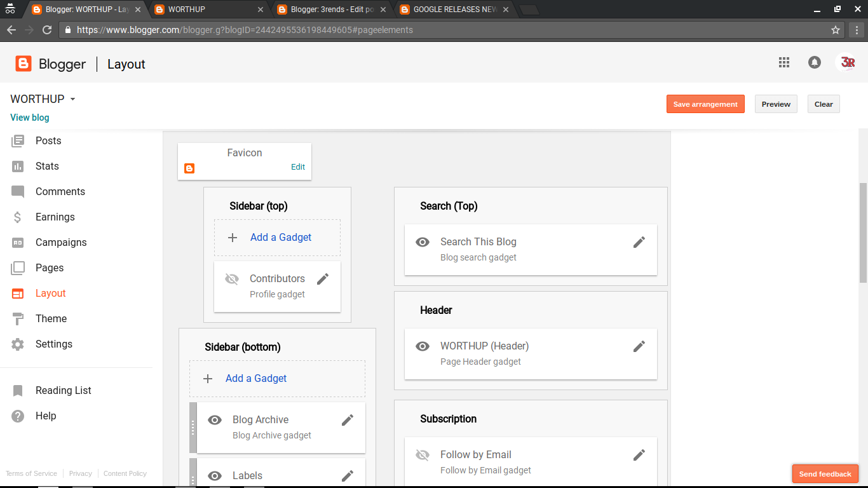Screen dimensions: 868x488
Task: Open a new browser tab
Action: tap(529, 10)
